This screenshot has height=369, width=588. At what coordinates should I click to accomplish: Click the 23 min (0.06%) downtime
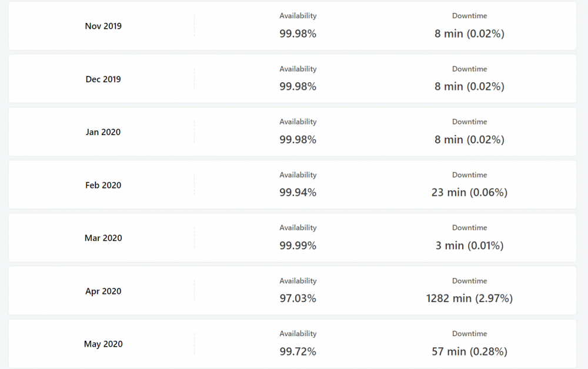(469, 192)
